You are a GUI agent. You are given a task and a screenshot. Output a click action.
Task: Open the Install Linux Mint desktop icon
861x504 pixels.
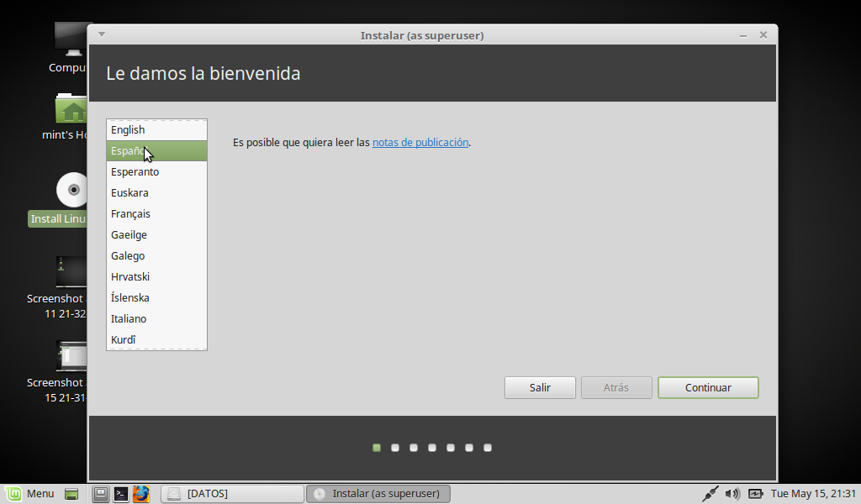(71, 190)
